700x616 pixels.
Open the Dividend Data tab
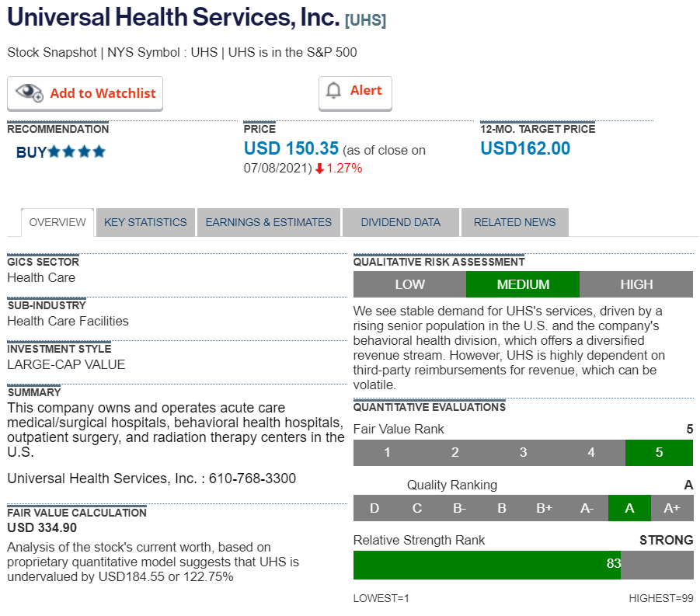[400, 222]
